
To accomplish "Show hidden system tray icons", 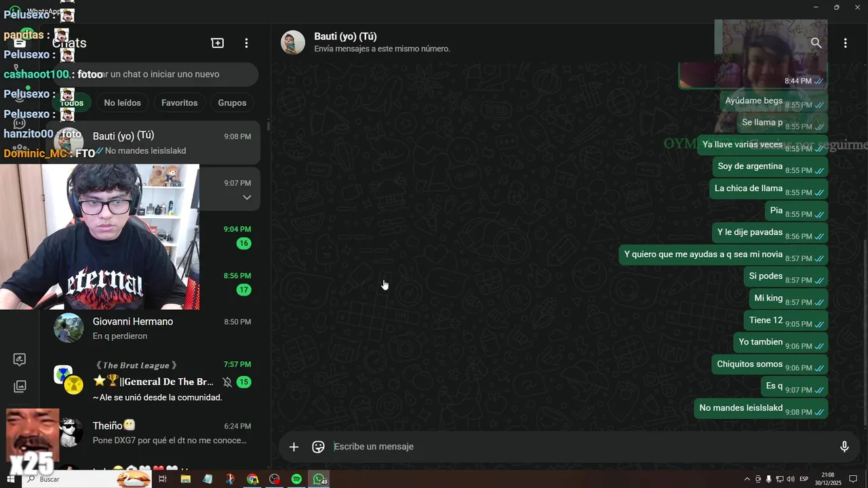I will click(747, 479).
